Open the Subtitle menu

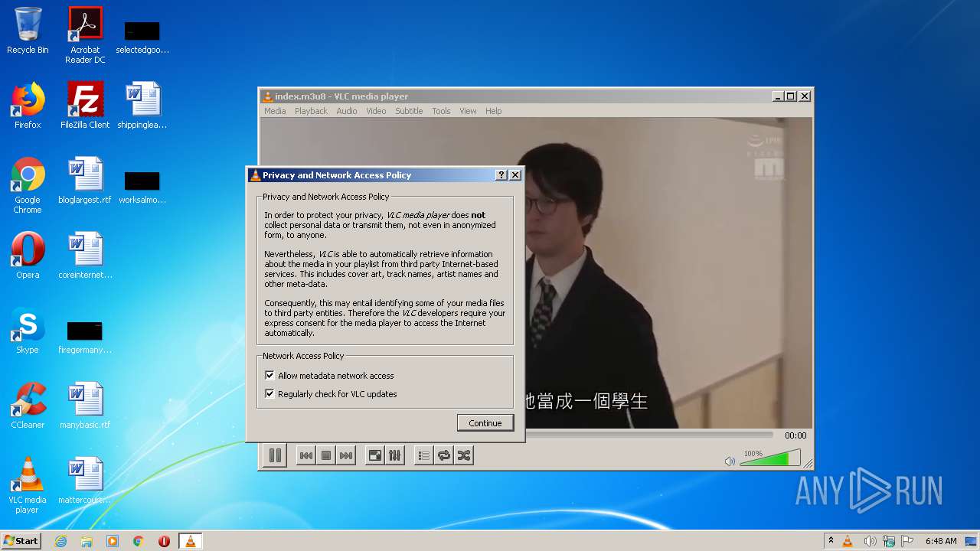[409, 111]
